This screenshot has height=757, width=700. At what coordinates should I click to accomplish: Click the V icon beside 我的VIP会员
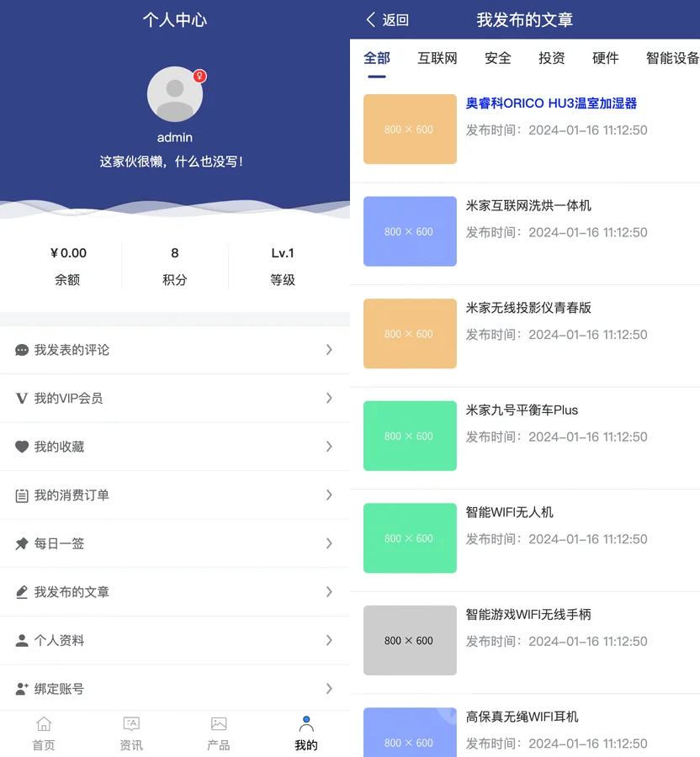[x=22, y=399]
